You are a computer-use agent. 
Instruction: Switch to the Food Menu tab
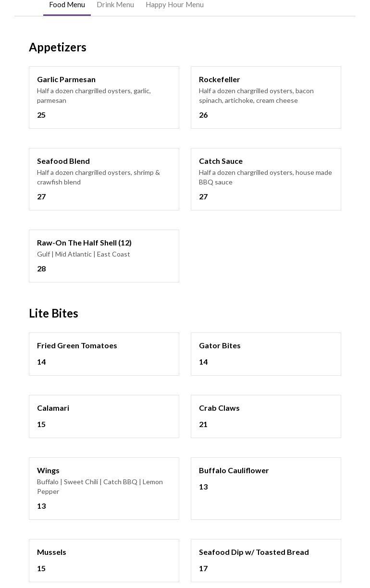coord(67,5)
